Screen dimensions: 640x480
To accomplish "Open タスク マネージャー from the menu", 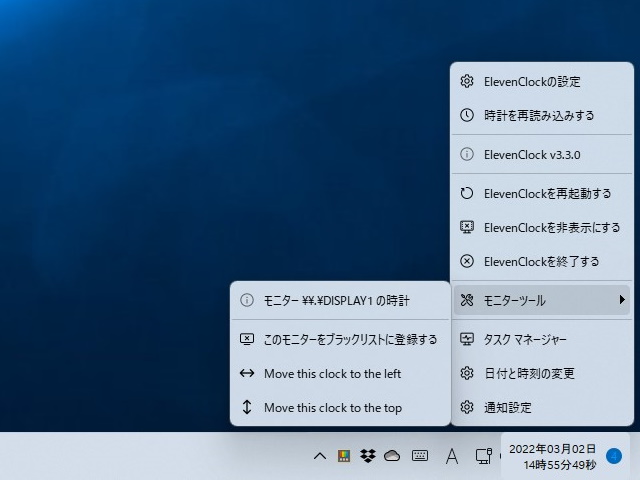I will (542, 339).
